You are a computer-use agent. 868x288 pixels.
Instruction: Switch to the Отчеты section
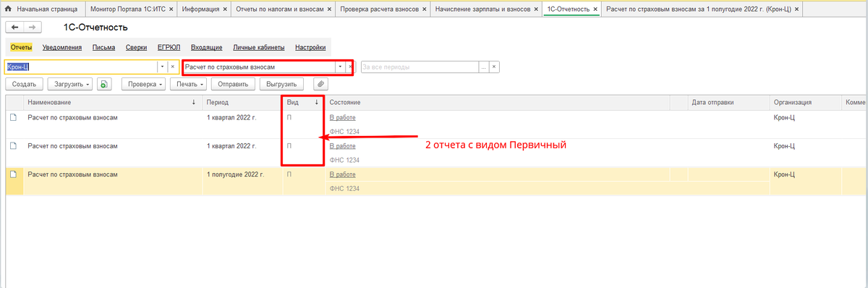pos(22,47)
